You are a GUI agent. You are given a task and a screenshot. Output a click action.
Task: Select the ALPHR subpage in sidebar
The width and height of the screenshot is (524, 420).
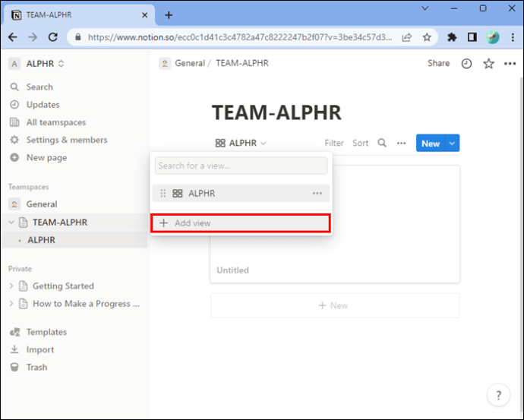pos(41,240)
